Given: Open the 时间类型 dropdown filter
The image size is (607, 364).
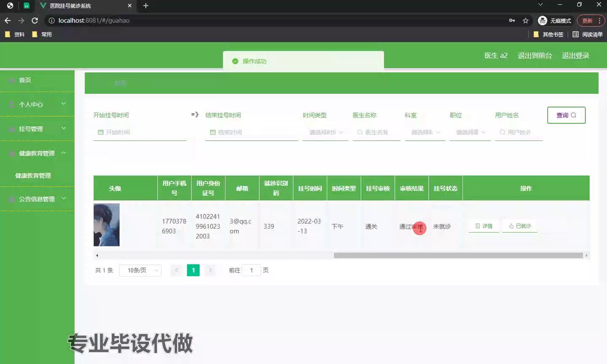Looking at the screenshot, I should [x=325, y=132].
